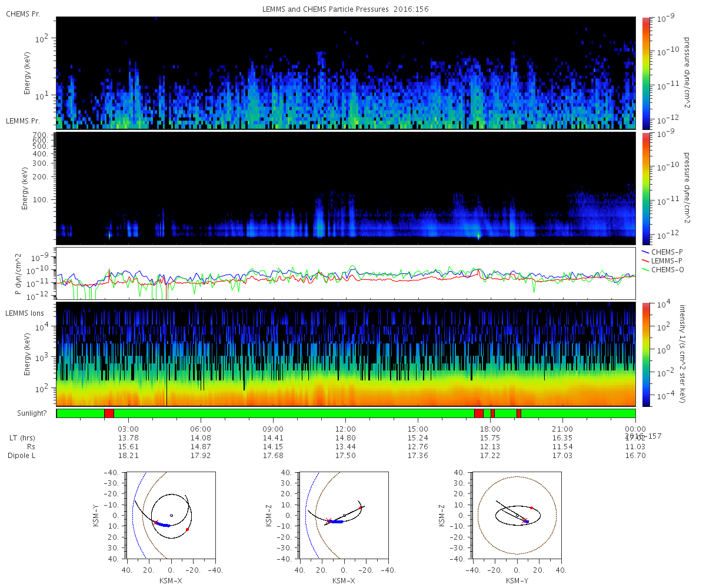Click the LT value 13.78
This screenshot has width=706, height=588.
click(129, 437)
